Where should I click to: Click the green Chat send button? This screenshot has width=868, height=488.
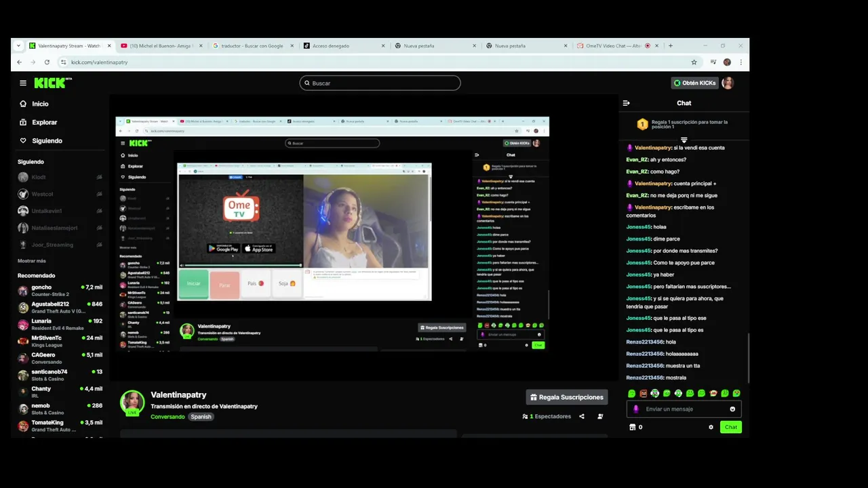731,427
